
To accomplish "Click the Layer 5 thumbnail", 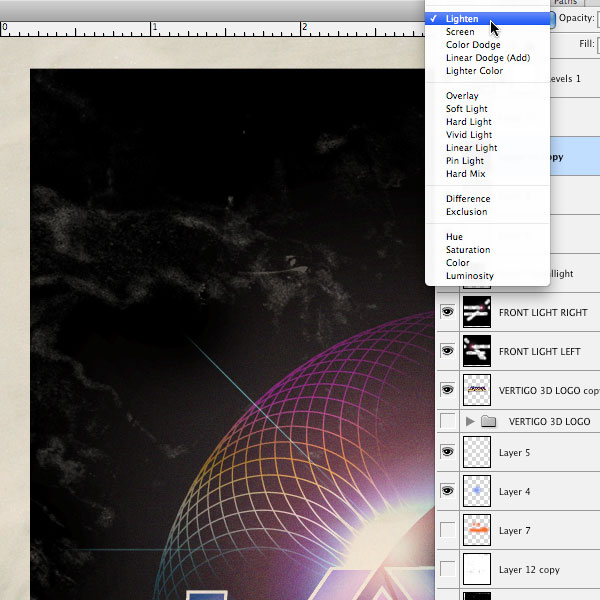I will [x=477, y=453].
